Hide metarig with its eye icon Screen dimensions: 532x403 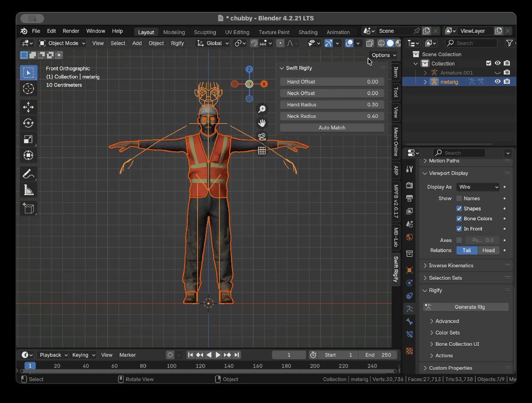(x=498, y=82)
